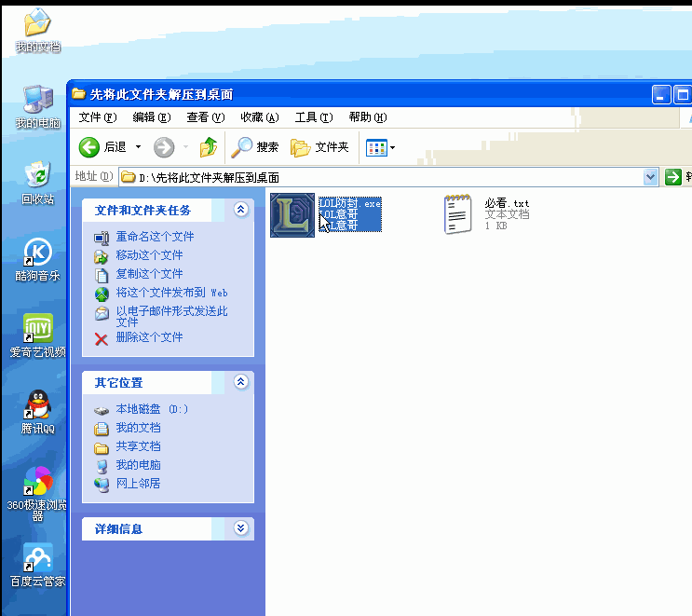Click network neighborhood icon in sidebar
The image size is (692, 616).
point(102,485)
